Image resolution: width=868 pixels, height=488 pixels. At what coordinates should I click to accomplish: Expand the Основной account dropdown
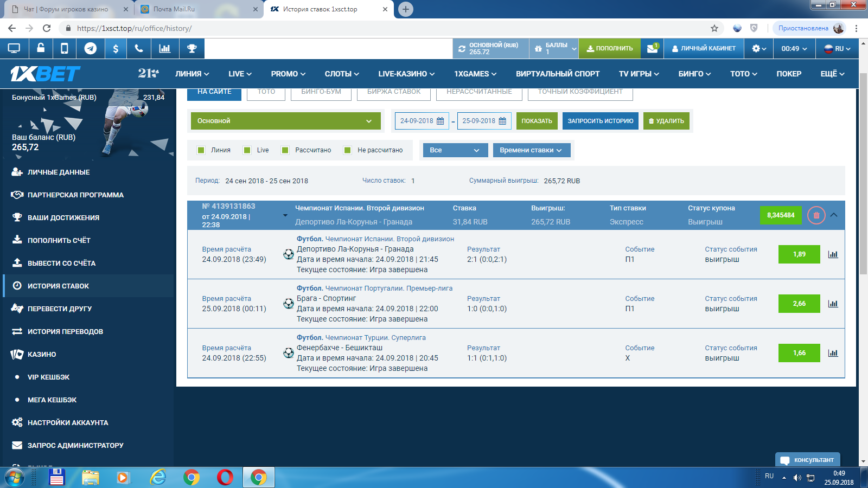[285, 121]
